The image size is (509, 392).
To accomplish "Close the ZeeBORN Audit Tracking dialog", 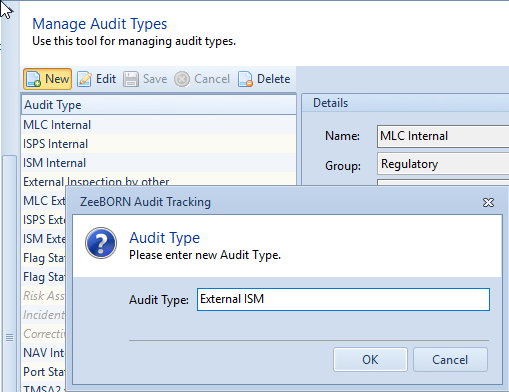I will coord(488,202).
